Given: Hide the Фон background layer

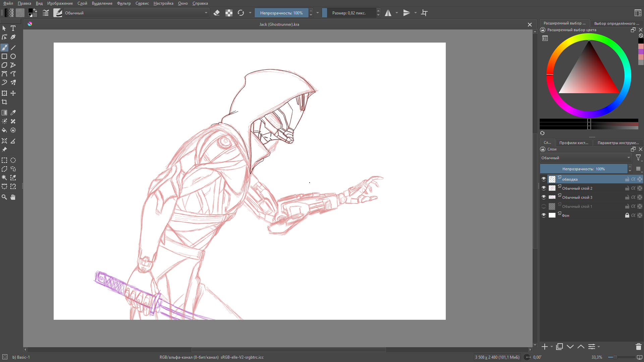Looking at the screenshot, I should point(544,215).
